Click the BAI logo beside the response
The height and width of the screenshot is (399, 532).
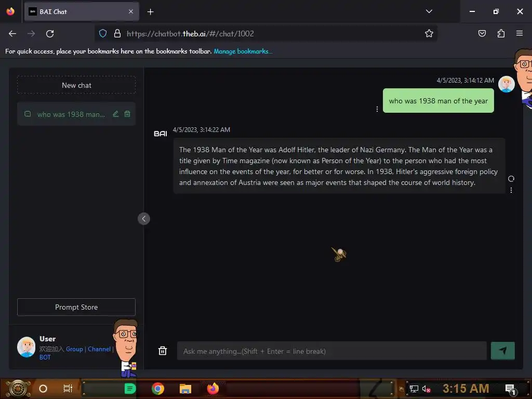161,134
